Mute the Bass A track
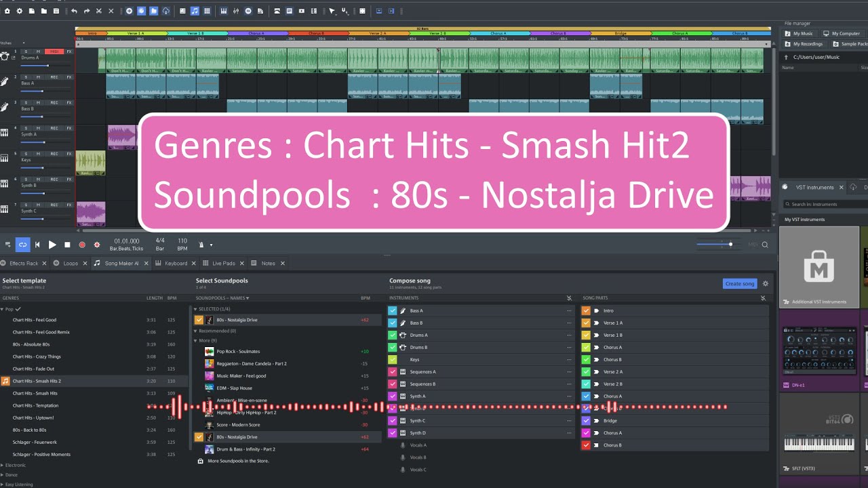The image size is (868, 488). coord(38,77)
